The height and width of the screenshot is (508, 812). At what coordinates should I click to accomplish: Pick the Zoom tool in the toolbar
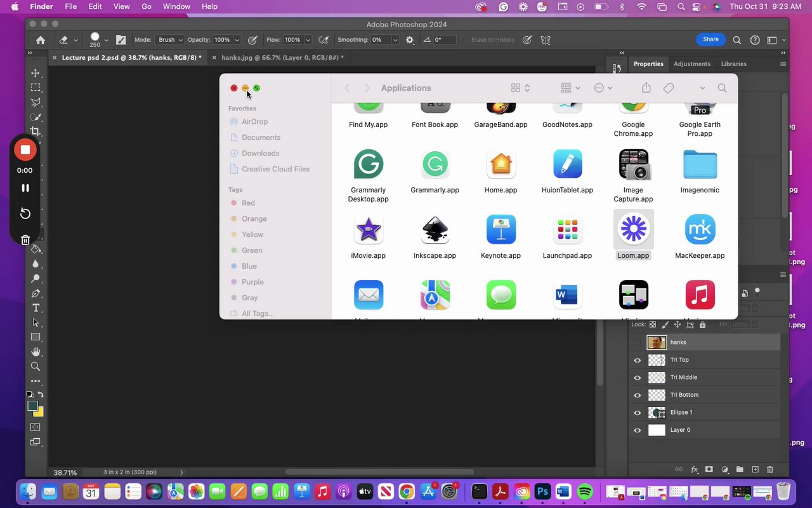[x=36, y=366]
